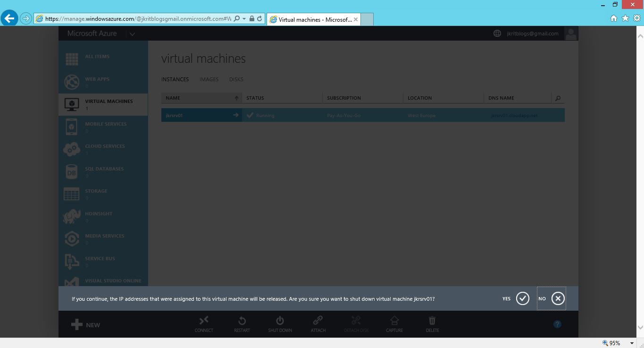The width and height of the screenshot is (644, 348).
Task: Sort by STATUS column header
Action: coord(282,98)
